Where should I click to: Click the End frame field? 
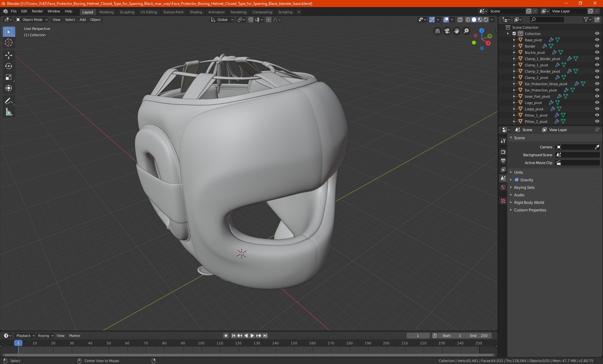coord(479,336)
